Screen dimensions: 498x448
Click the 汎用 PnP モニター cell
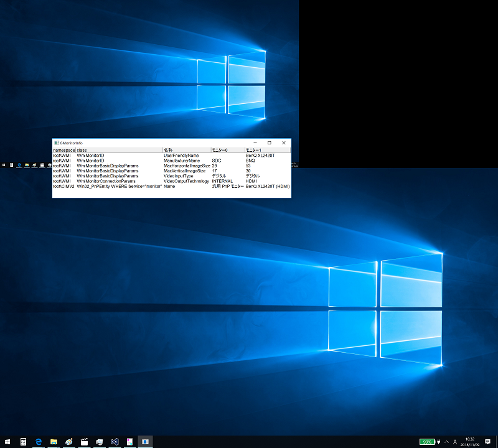pyautogui.click(x=228, y=187)
